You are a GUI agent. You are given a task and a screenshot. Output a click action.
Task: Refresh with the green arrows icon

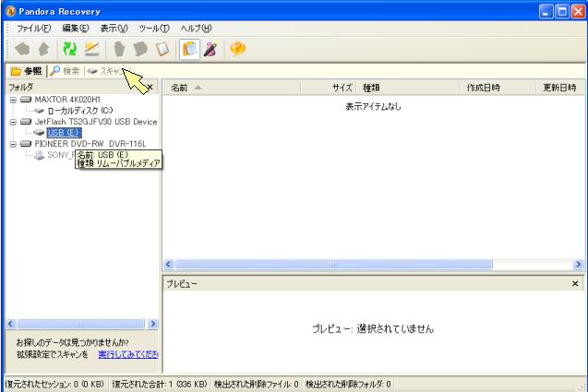pyautogui.click(x=70, y=49)
